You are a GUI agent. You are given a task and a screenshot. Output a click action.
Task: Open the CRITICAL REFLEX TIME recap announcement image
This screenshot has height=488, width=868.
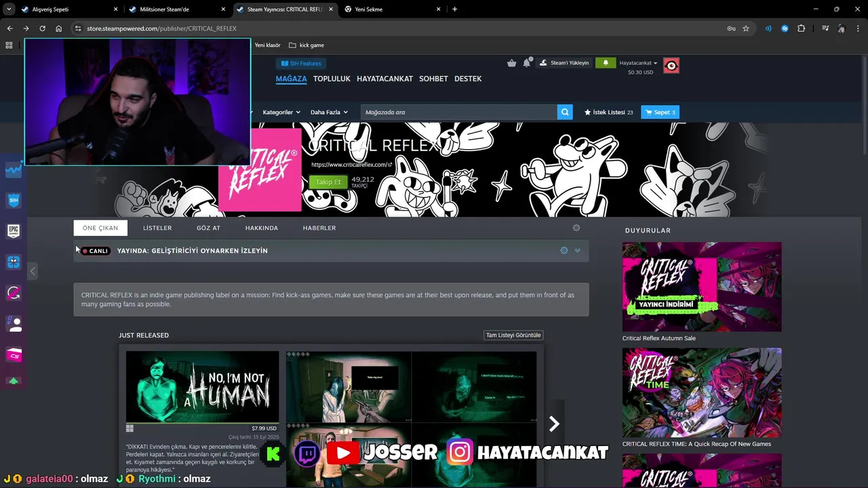tap(702, 392)
